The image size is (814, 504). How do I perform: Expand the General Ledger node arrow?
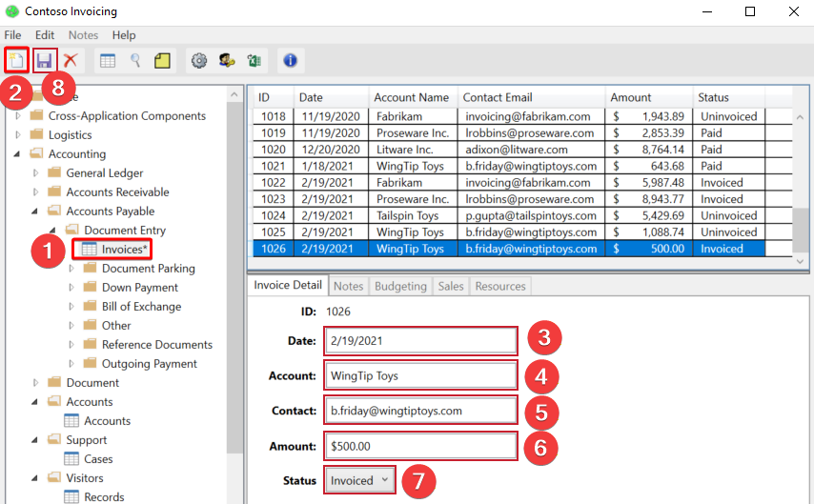36,172
